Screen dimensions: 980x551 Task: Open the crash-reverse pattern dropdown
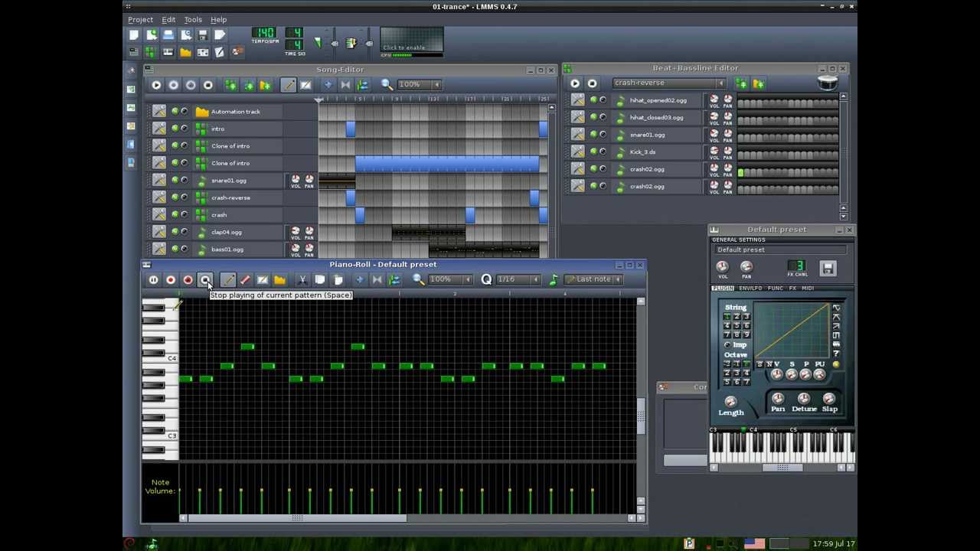[668, 83]
